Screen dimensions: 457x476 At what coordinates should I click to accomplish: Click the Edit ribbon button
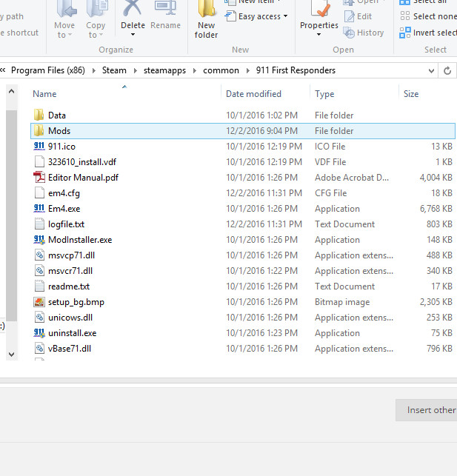click(x=358, y=16)
